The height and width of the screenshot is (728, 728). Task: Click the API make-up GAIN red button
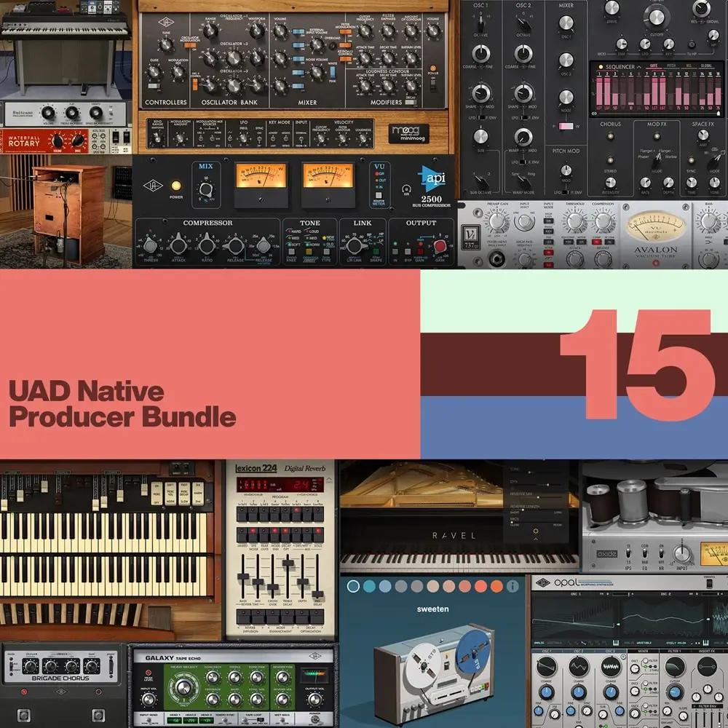point(420,252)
